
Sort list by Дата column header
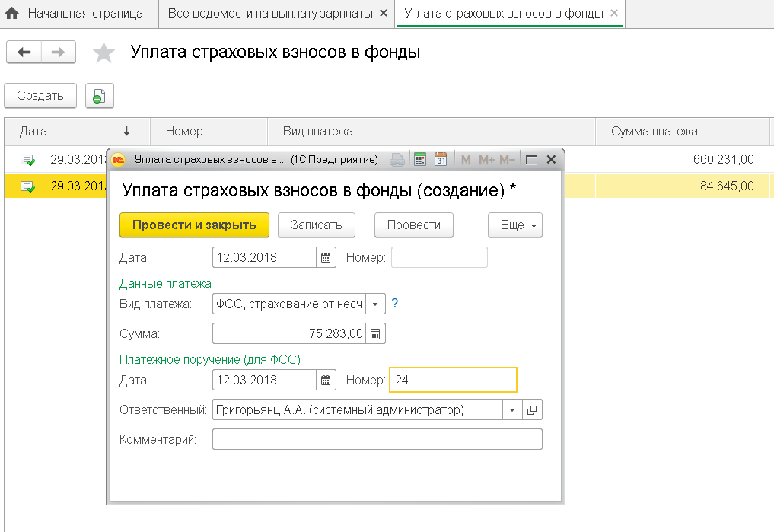point(77,131)
